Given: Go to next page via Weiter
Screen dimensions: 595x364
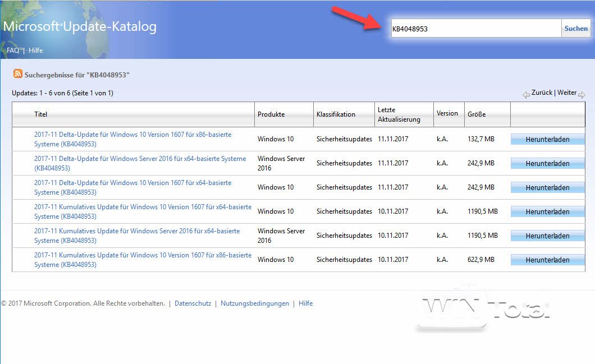Looking at the screenshot, I should click(567, 93).
